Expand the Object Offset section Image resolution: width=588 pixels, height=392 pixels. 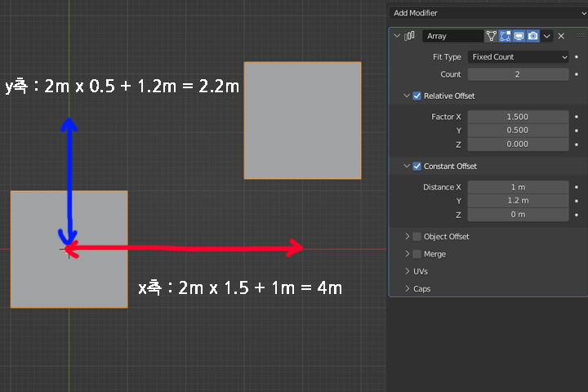pos(408,236)
